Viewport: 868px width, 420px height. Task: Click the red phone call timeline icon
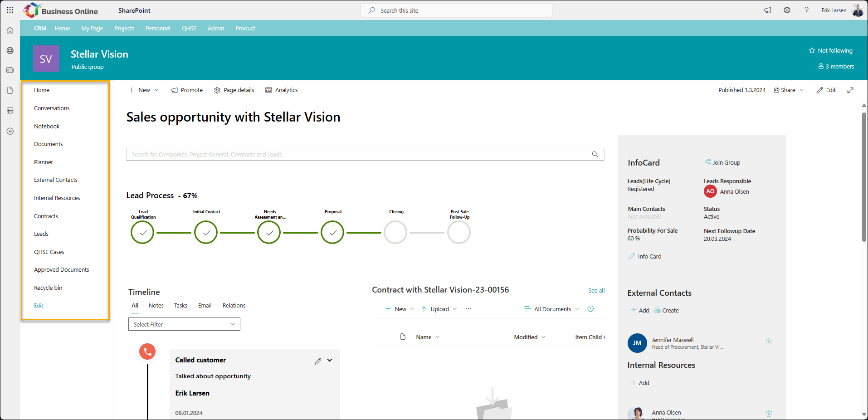tap(147, 352)
